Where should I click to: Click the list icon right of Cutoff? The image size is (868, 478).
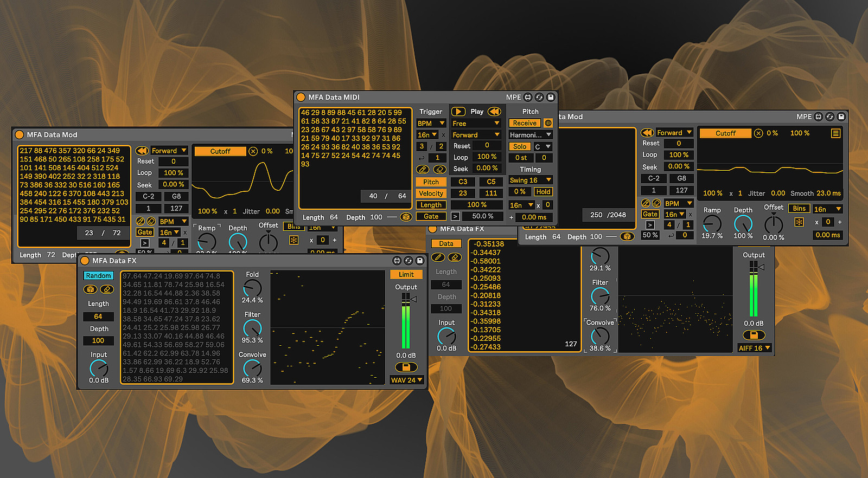click(x=835, y=133)
